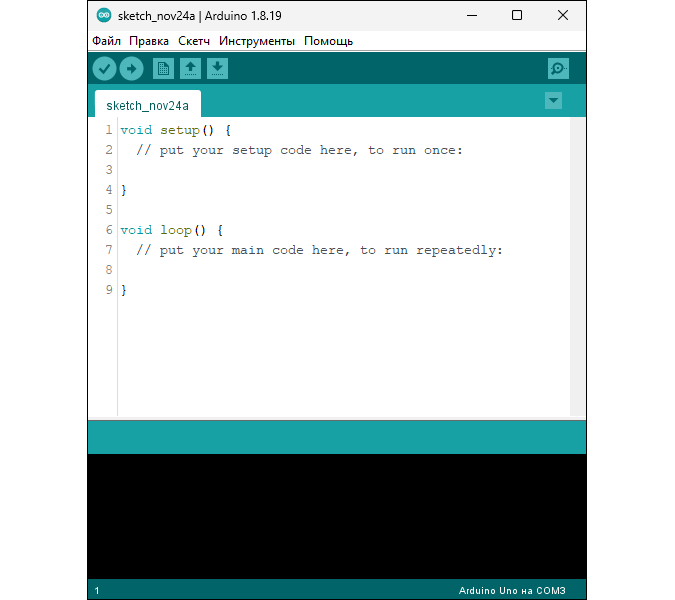Open a sketch with up-arrow icon
Screen dimensions: 675x600
(x=190, y=68)
